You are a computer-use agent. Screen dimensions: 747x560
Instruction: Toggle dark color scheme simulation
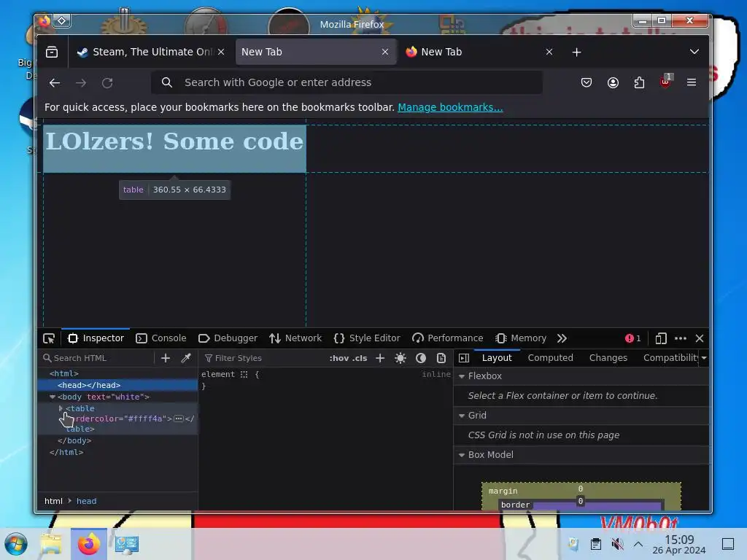(421, 358)
